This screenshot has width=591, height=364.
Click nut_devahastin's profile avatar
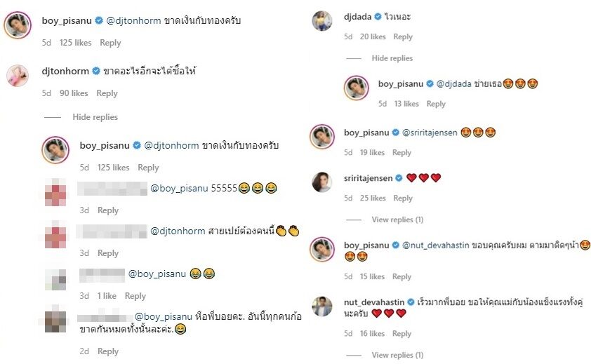[x=322, y=306]
